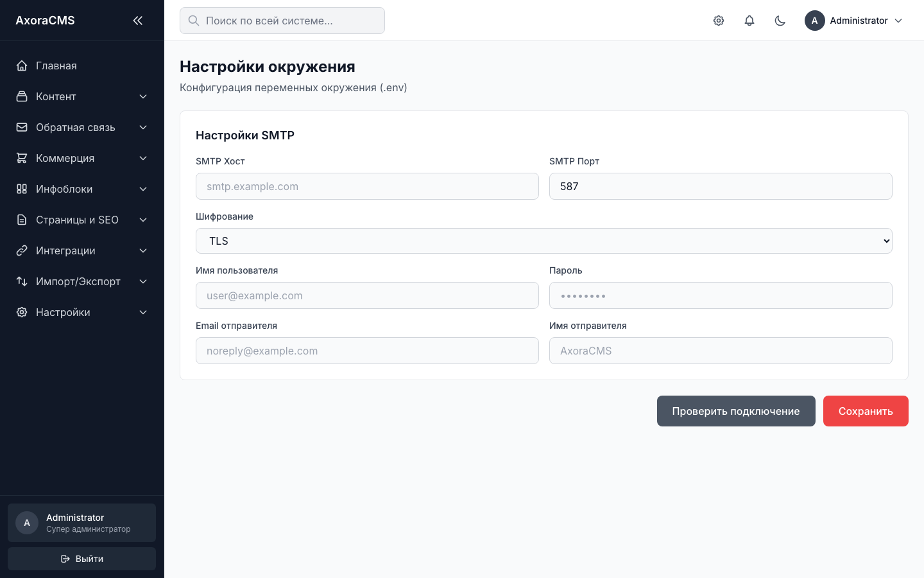Focus the Имя пользователя input field
This screenshot has width=924, height=578.
pos(367,295)
